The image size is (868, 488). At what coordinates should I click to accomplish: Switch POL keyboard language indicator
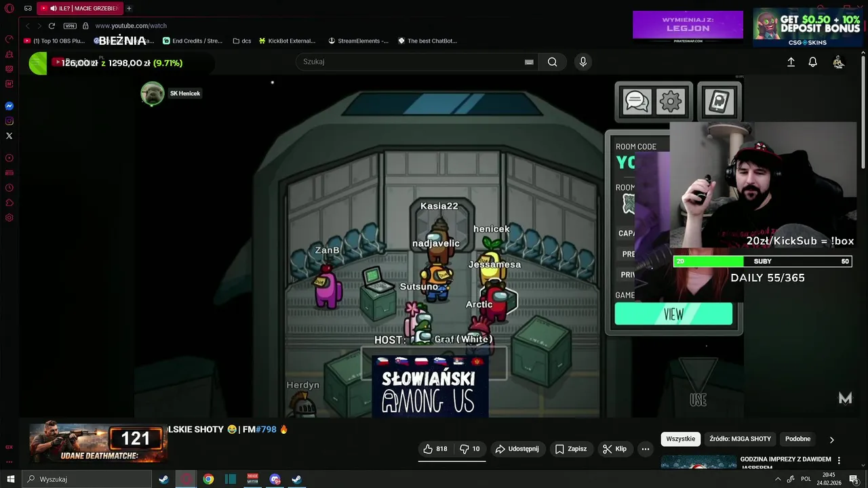pos(806,479)
